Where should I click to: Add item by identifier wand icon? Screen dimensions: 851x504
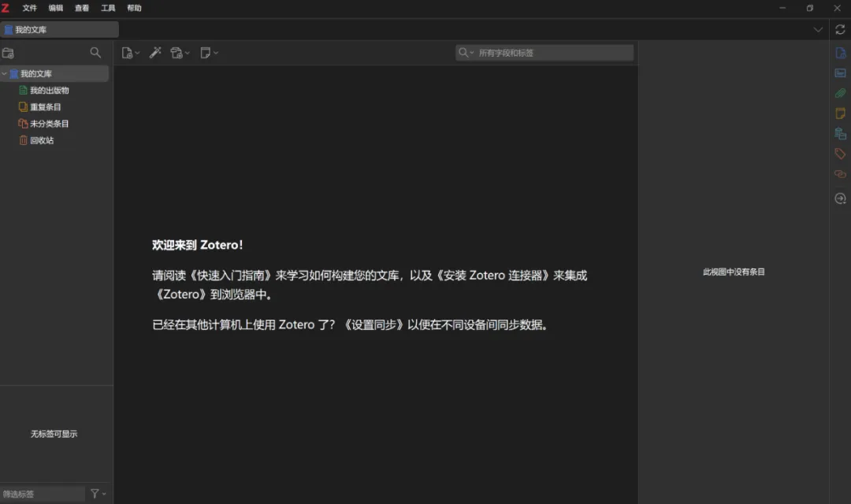tap(155, 53)
